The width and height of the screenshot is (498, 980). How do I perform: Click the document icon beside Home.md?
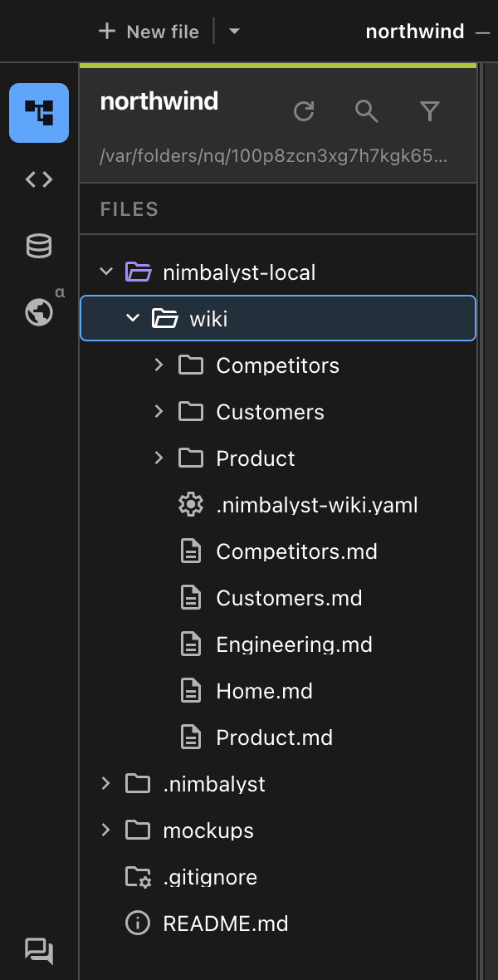191,691
